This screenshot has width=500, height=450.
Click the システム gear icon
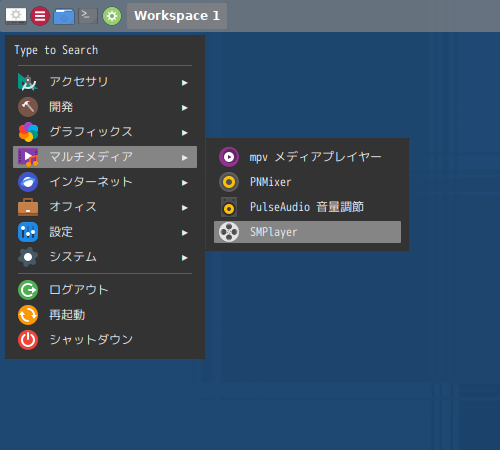[28, 257]
